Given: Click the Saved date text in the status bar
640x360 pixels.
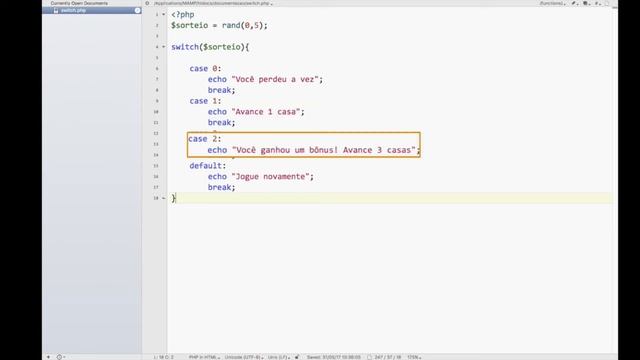Looking at the screenshot, I should pos(333,357).
